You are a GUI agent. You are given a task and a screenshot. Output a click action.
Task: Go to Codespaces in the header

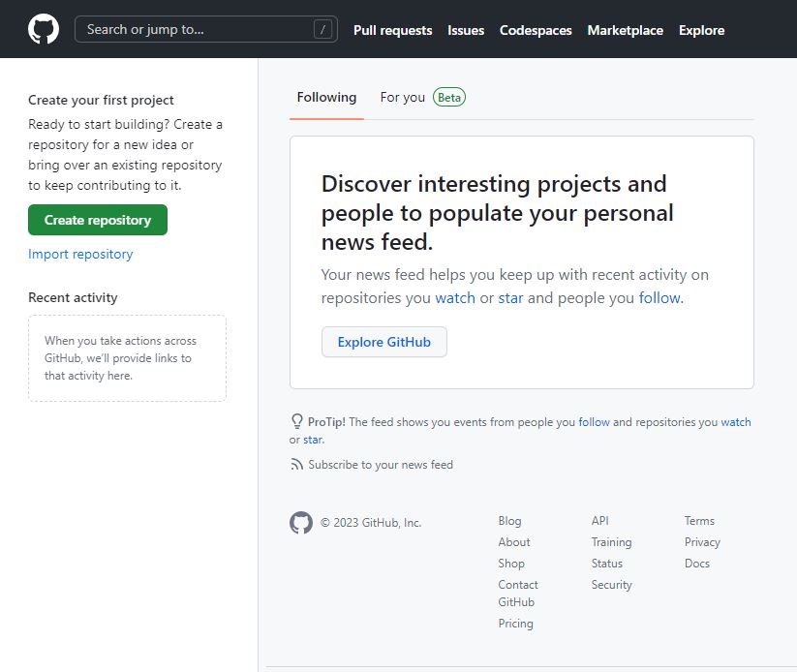coord(536,30)
